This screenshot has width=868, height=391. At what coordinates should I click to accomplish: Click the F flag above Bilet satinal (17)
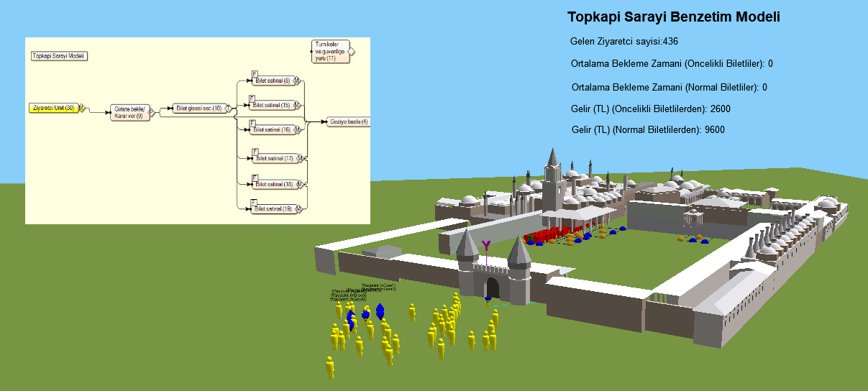pos(255,151)
